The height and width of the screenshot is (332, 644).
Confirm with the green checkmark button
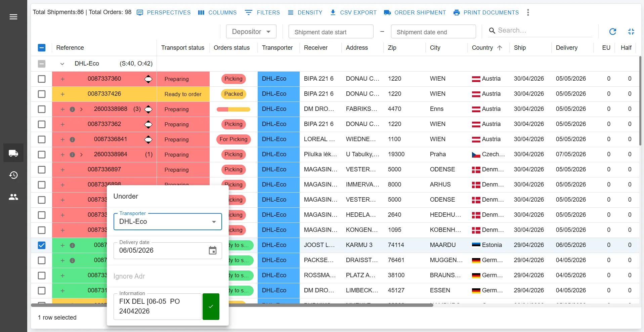coord(211,306)
